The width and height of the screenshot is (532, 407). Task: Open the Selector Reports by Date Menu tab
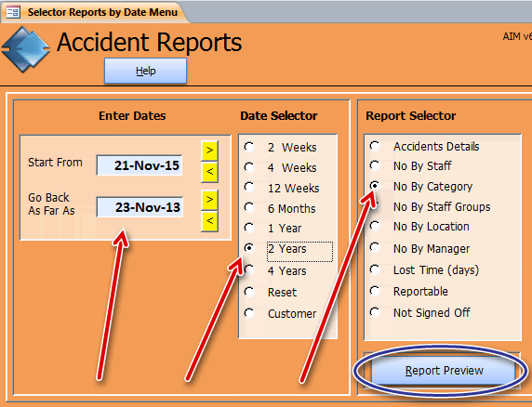95,12
